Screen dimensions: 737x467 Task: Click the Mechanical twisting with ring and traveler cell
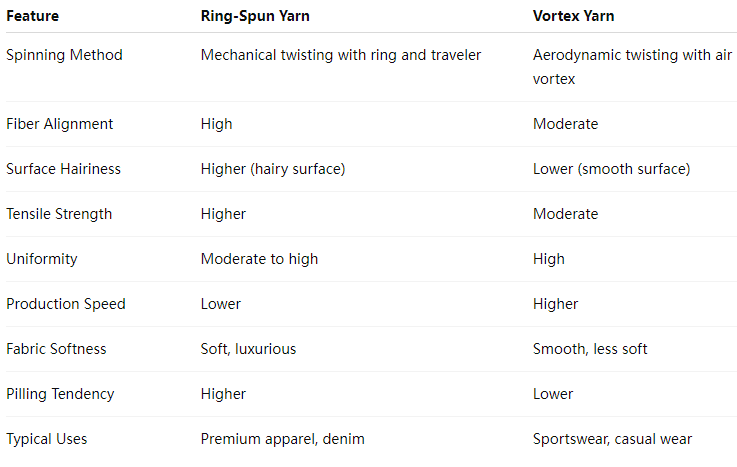pyautogui.click(x=341, y=55)
